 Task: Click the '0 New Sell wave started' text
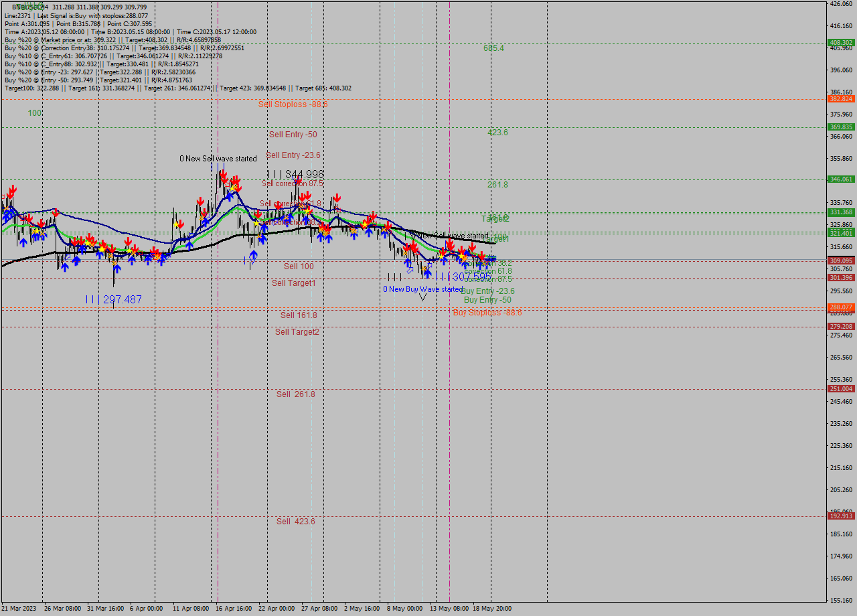pos(218,159)
